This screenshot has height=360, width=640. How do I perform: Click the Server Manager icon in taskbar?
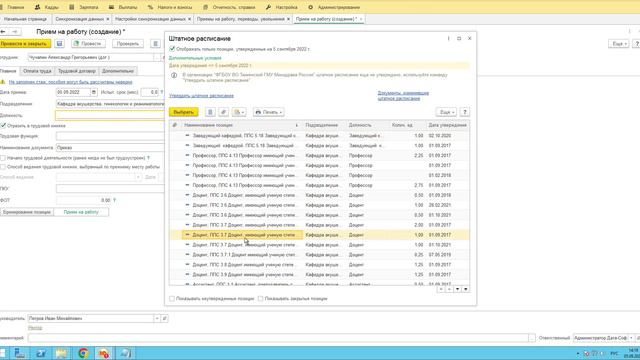20,353
